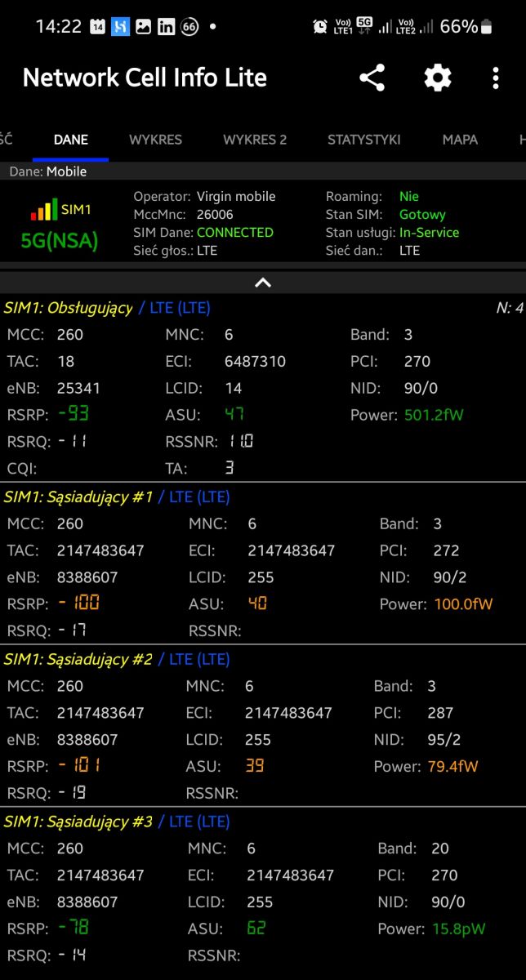526x980 pixels.
Task: Tap the Dane: Mobile header row
Action: (x=263, y=171)
